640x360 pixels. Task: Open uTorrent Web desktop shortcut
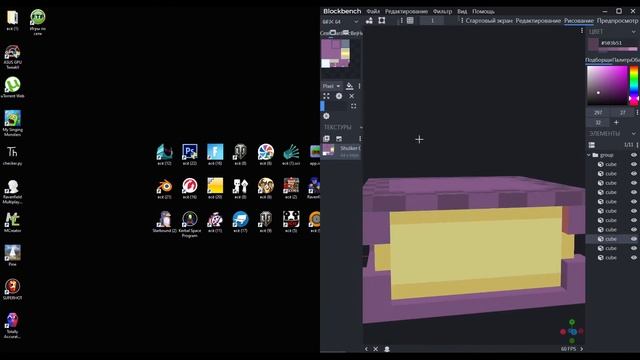pos(13,87)
